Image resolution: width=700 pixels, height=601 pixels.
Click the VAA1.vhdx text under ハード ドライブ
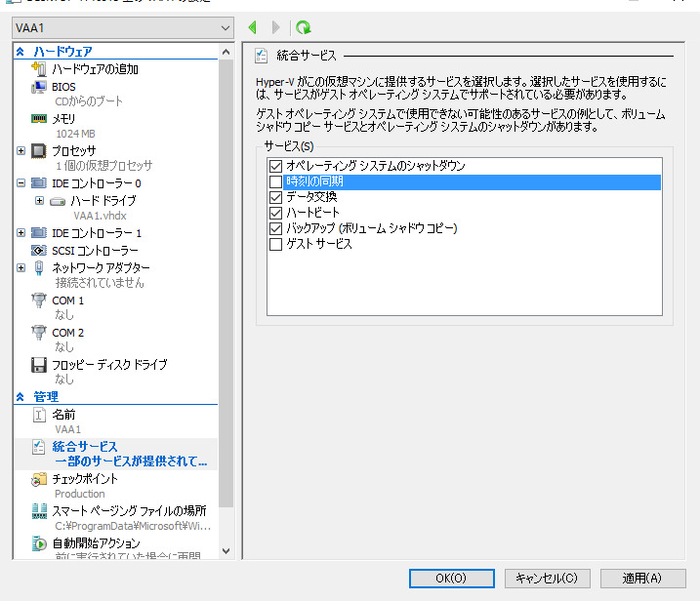tap(100, 216)
